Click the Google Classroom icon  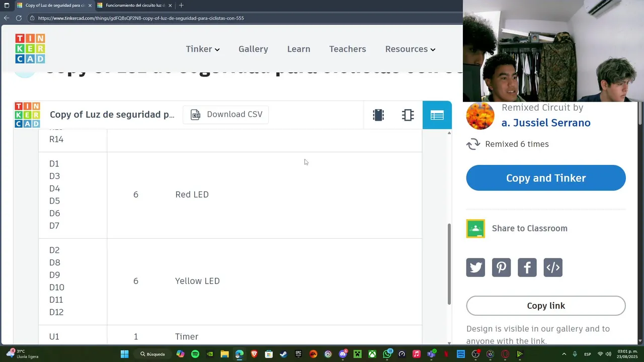coord(475,228)
